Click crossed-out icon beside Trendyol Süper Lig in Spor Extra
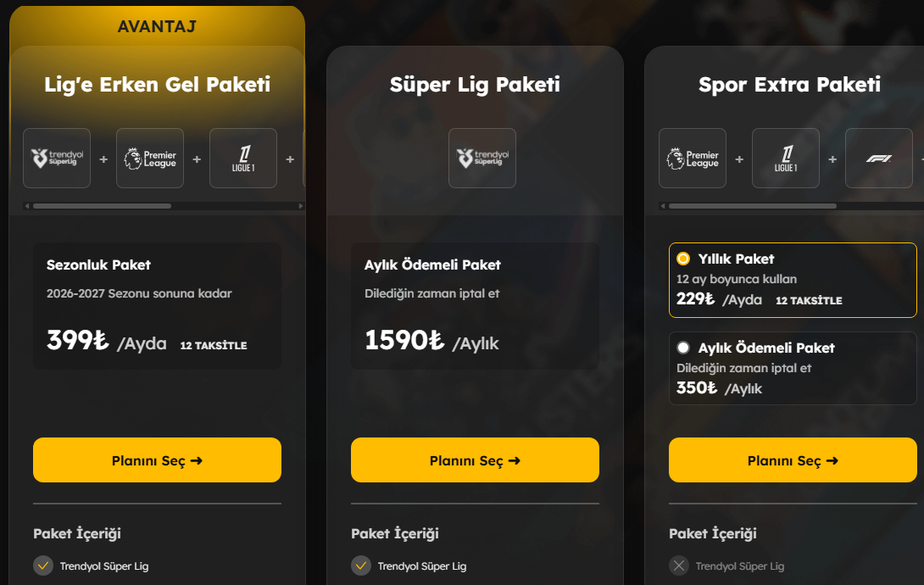 tap(679, 565)
